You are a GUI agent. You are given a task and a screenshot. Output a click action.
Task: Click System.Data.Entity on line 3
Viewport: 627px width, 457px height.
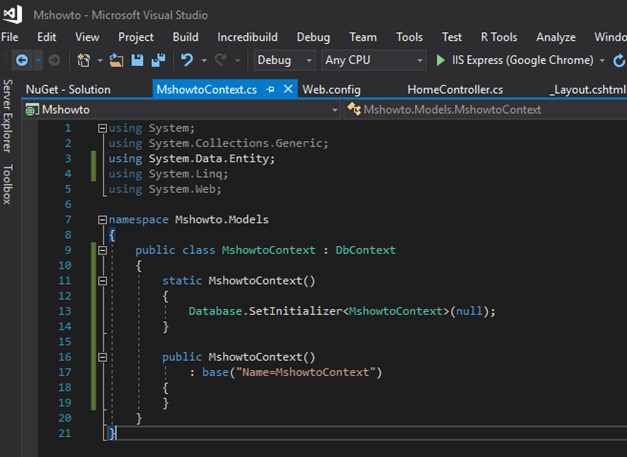pos(208,159)
